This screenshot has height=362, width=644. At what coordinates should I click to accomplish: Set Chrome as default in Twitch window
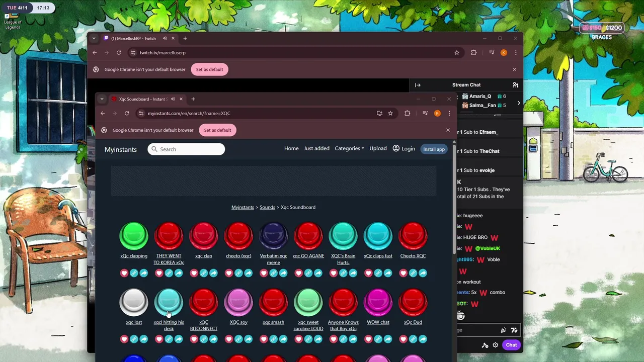(209, 69)
